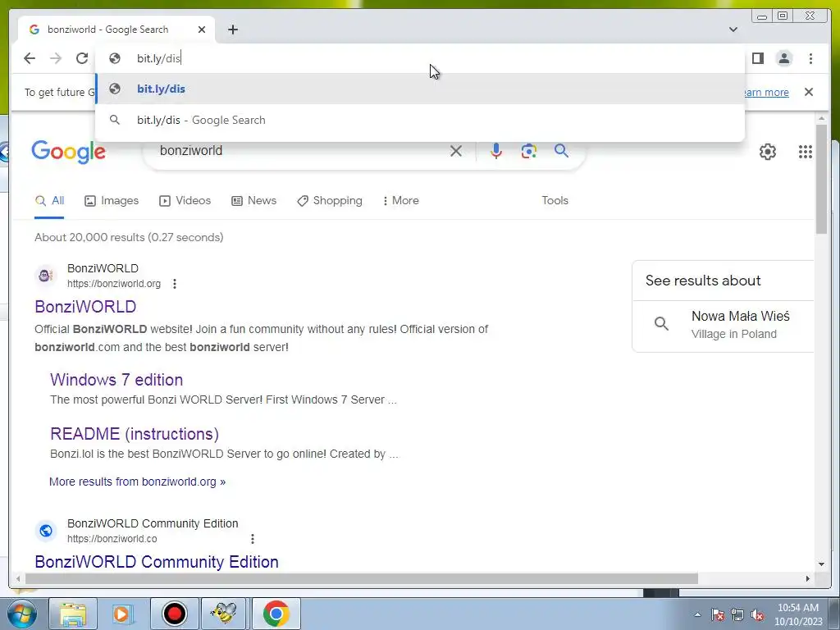
Task: Click the scroll right arrow
Action: pyautogui.click(x=808, y=578)
